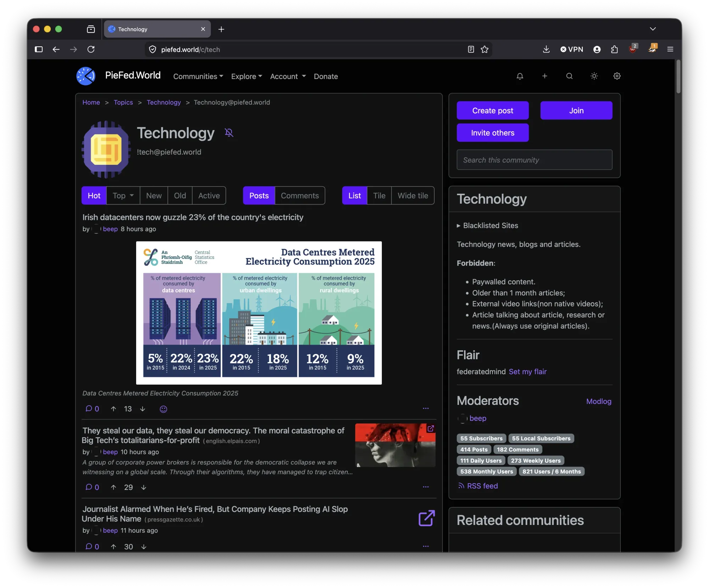Open external link icon for Journalist post

(x=426, y=518)
